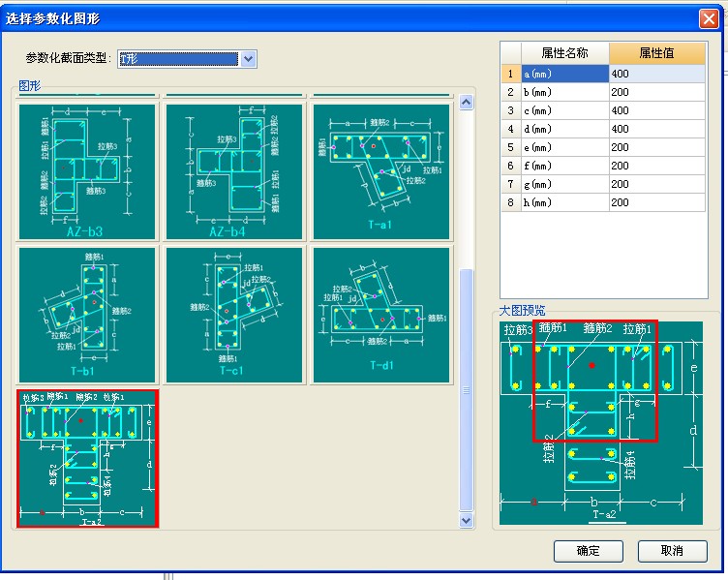
Task: Select the b(mm) property name cell
Action: click(565, 92)
